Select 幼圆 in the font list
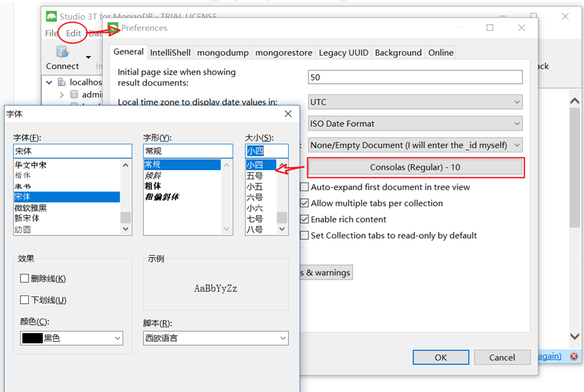This screenshot has width=584, height=392. coord(67,229)
